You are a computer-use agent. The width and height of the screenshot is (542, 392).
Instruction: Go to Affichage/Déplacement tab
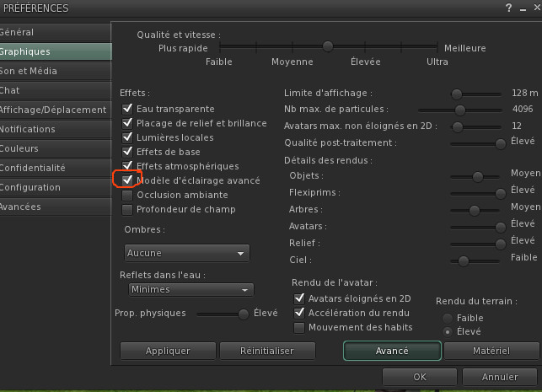[x=56, y=110]
